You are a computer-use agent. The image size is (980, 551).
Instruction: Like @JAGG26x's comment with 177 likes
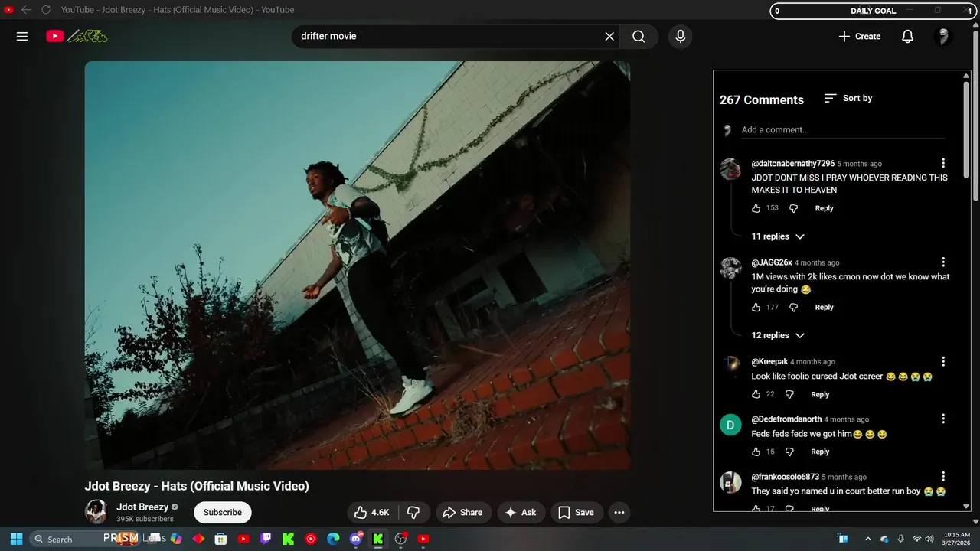(x=756, y=307)
